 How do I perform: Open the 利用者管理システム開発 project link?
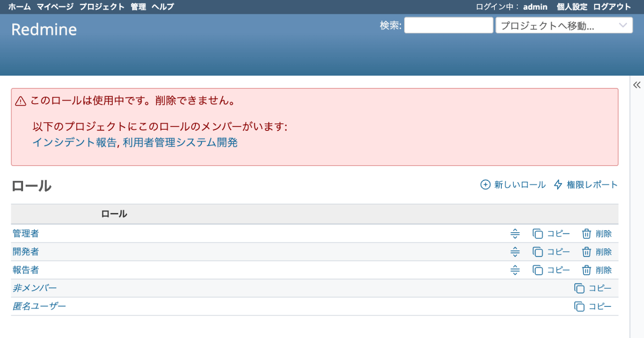pyautogui.click(x=179, y=143)
